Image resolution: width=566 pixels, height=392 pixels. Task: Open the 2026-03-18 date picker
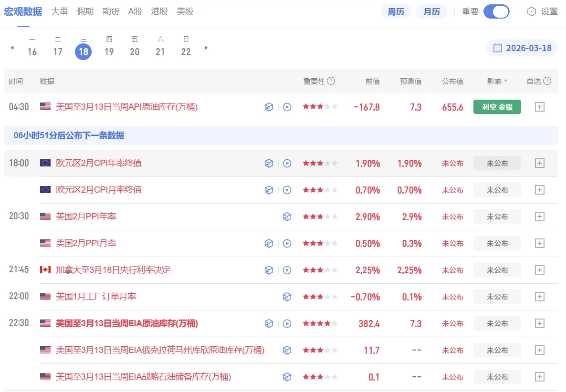point(522,48)
